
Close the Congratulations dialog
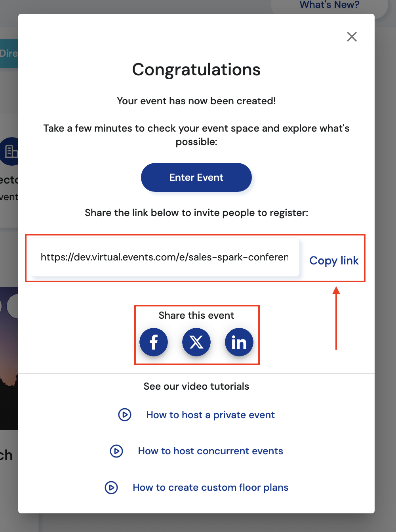pos(352,37)
